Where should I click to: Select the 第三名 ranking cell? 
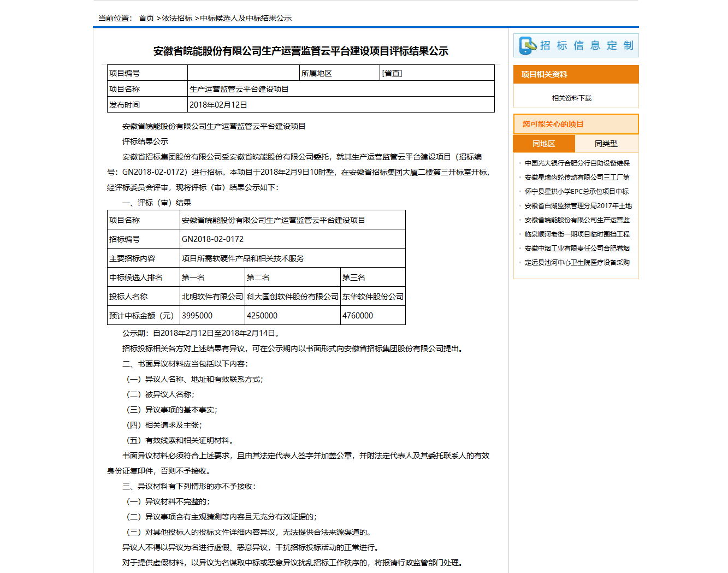[373, 277]
